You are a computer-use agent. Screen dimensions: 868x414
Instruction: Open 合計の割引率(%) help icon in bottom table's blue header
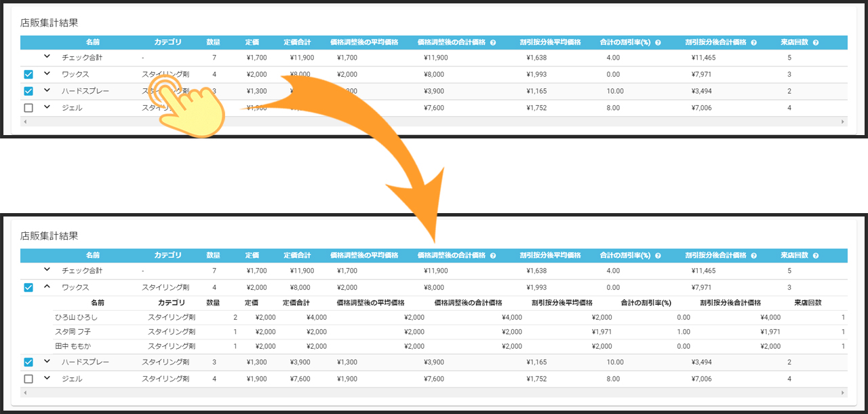[656, 255]
